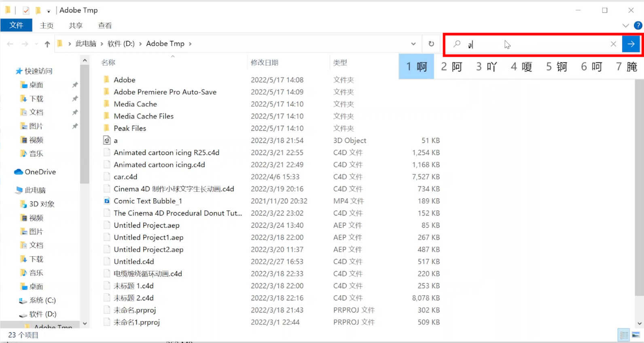
Task: Sort files by 修改日期 column header
Action: click(265, 62)
